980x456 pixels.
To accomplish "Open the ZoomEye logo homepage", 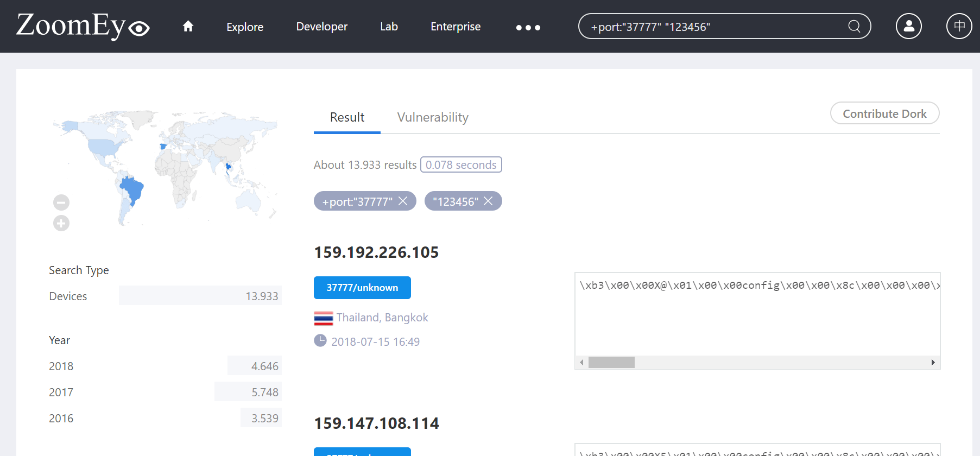I will tap(83, 26).
